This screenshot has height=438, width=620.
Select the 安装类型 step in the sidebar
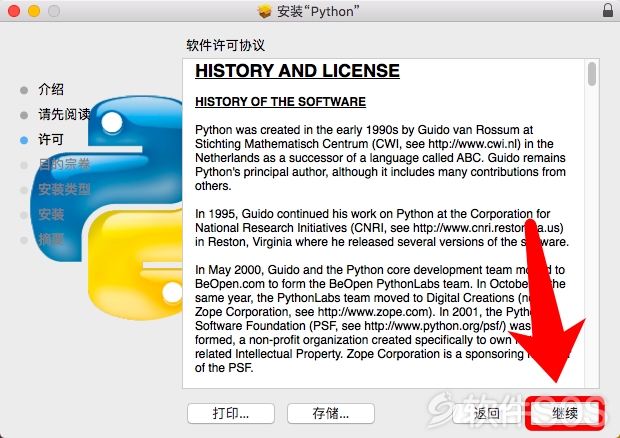click(64, 189)
